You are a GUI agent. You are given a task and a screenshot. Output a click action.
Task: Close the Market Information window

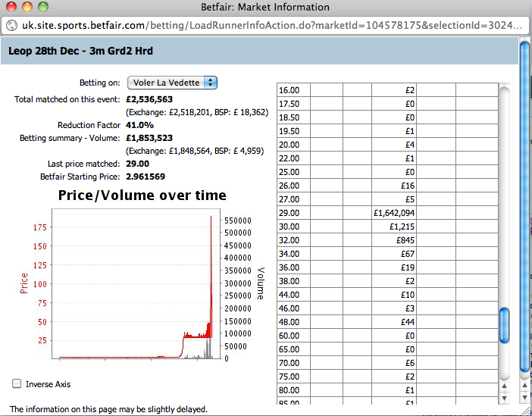tap(11, 7)
